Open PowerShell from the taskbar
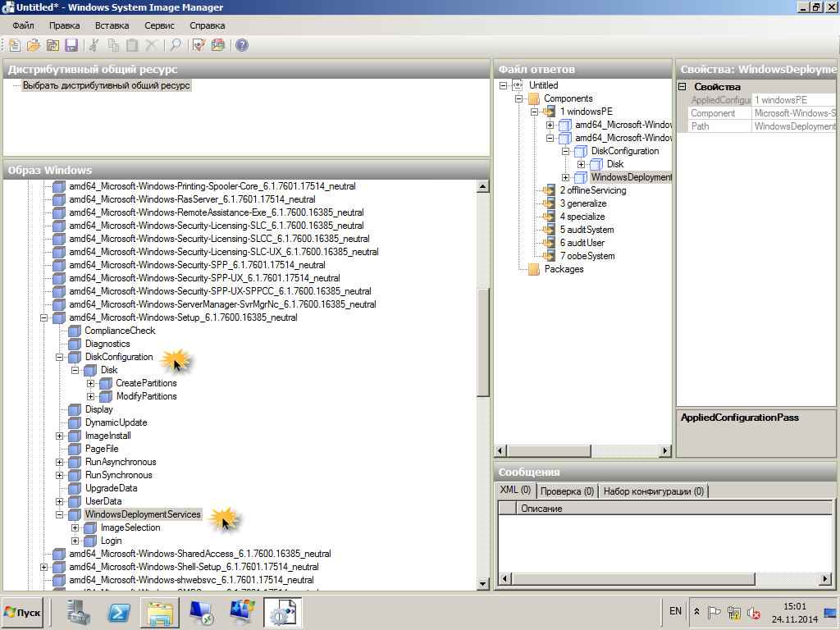 (x=118, y=612)
